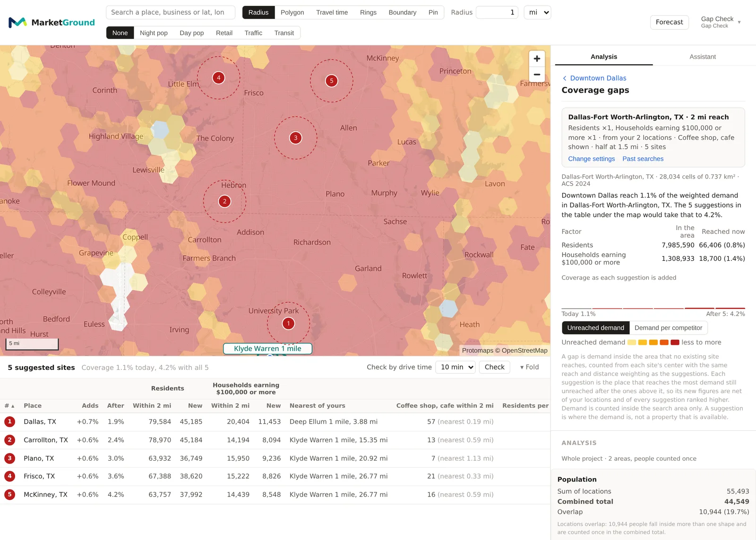Switch overlay to Night pop
Image resolution: width=756 pixels, height=540 pixels.
[154, 33]
